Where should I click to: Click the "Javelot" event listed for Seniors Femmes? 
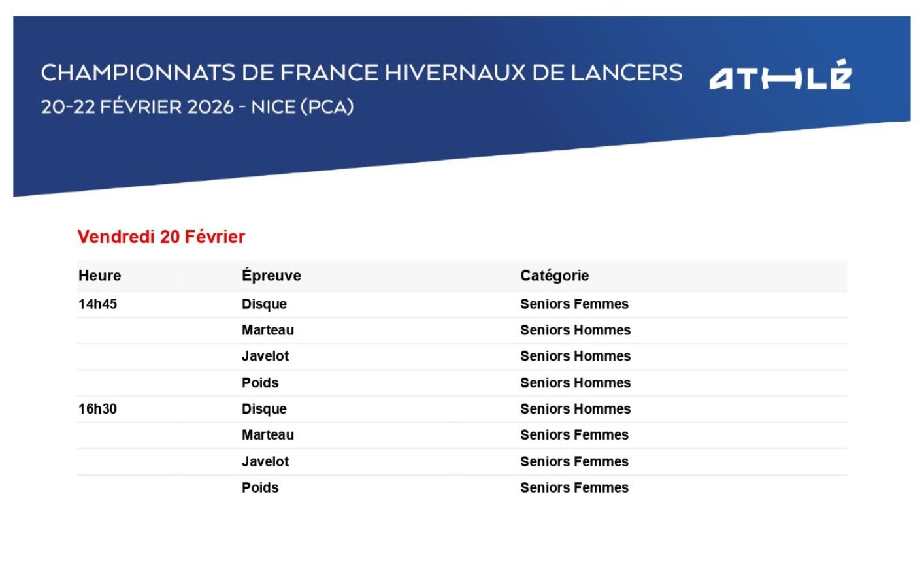(x=265, y=461)
